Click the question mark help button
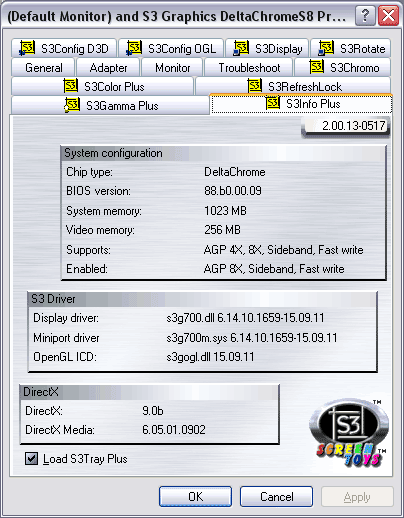The height and width of the screenshot is (518, 404). pyautogui.click(x=365, y=16)
